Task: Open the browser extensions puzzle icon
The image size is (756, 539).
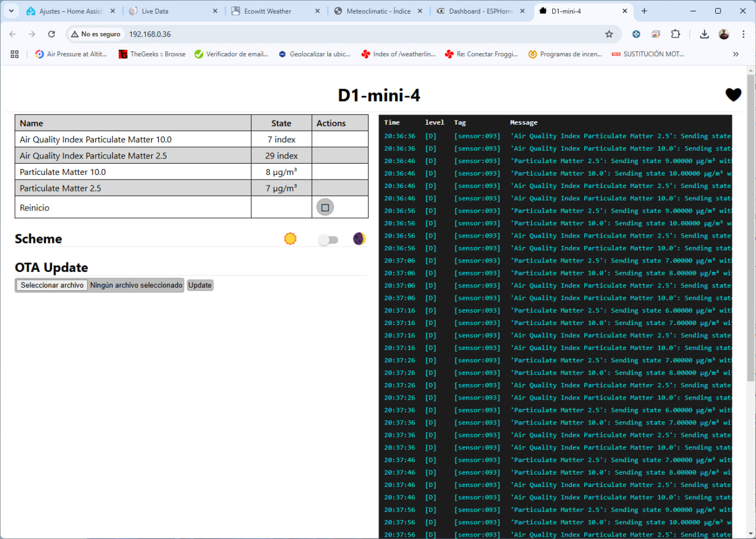Action: coord(676,34)
